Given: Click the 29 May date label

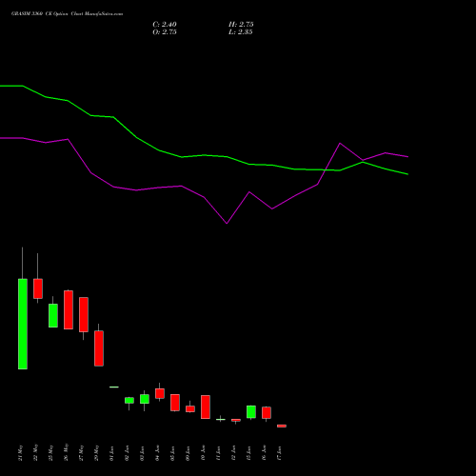Looking at the screenshot, I should (96, 452).
